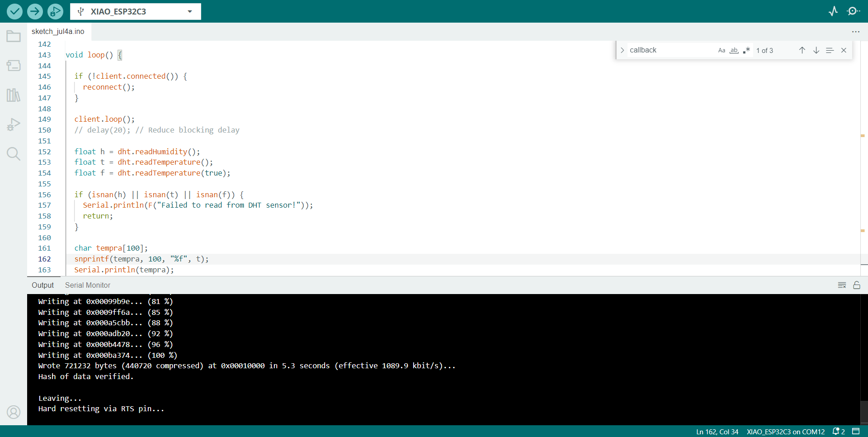The width and height of the screenshot is (868, 437).
Task: Toggle Match Case in find widget
Action: tap(722, 50)
